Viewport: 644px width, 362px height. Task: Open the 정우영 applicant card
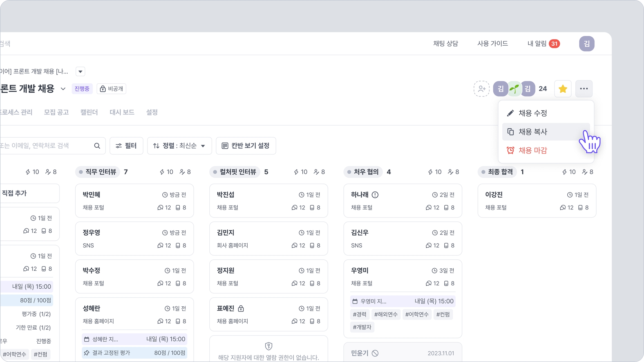point(134,238)
